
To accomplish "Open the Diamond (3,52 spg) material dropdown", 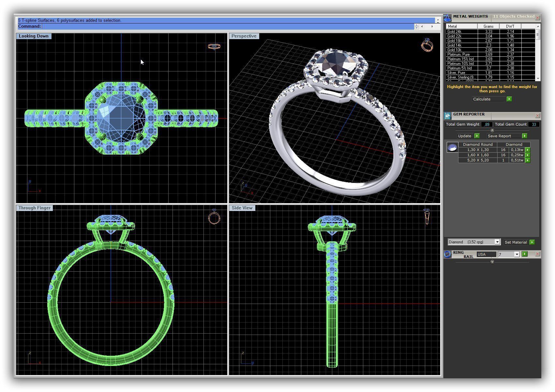I will (497, 242).
